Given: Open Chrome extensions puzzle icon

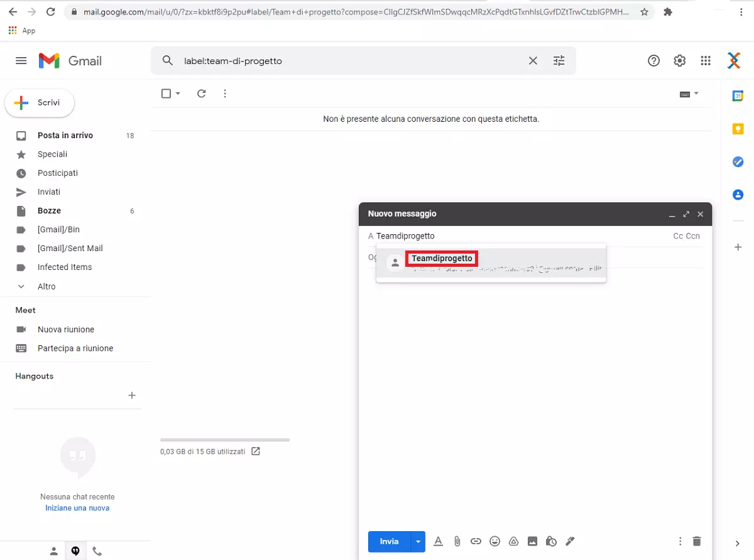Looking at the screenshot, I should tap(668, 12).
